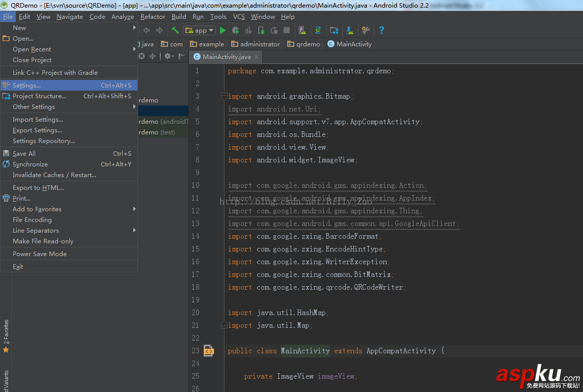Open SDK Manager toolbar icon
Image resolution: width=583 pixels, height=392 pixels.
point(350,31)
